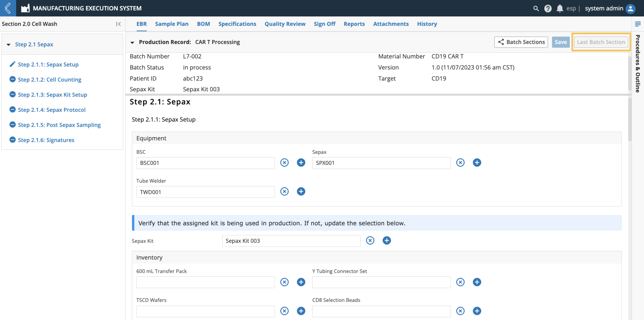Screen dimensions: 644x320
Task: Open help question mark icon
Action: pos(548,9)
